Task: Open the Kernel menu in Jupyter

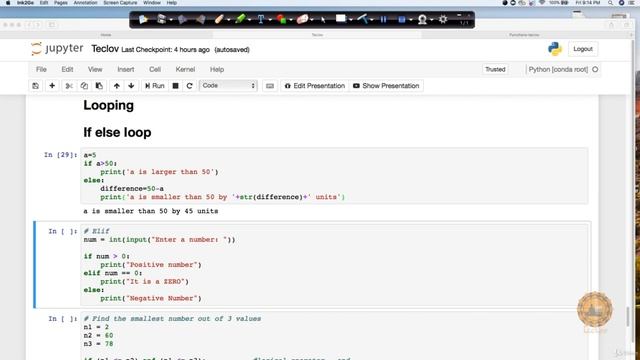Action: pyautogui.click(x=185, y=69)
